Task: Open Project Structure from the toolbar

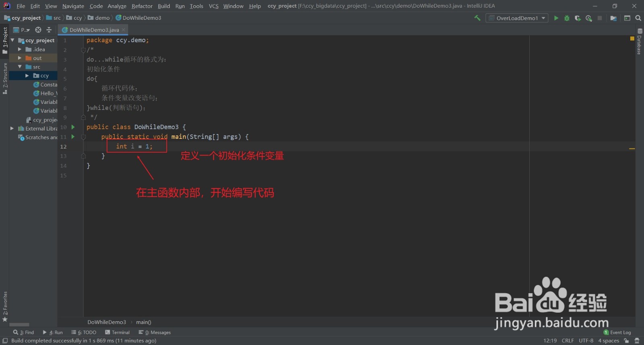Action: point(613,18)
